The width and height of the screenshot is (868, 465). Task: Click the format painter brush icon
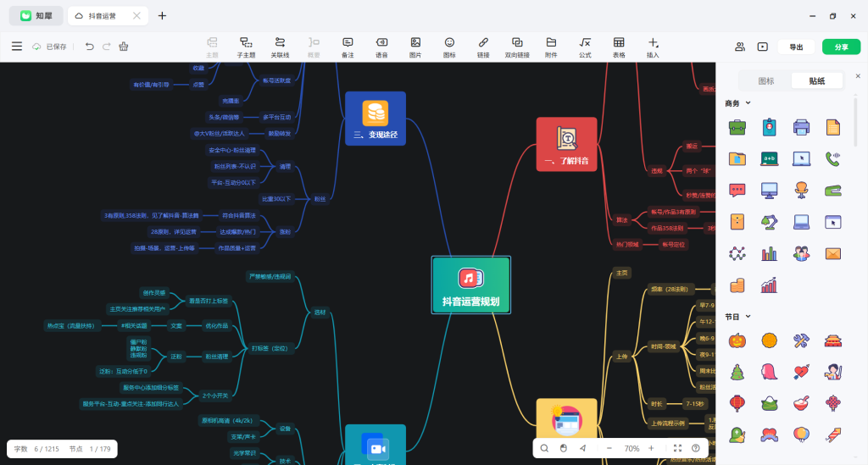[x=124, y=47]
